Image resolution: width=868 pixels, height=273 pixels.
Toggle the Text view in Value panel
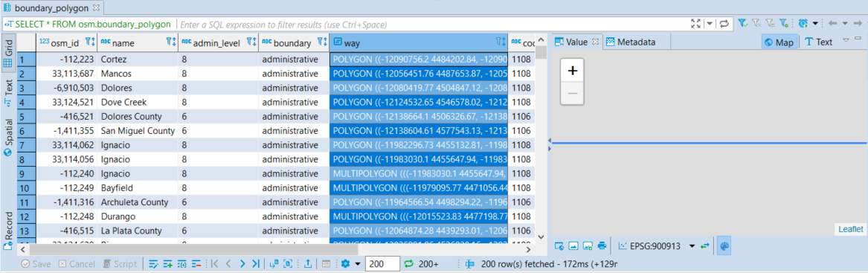click(x=818, y=42)
